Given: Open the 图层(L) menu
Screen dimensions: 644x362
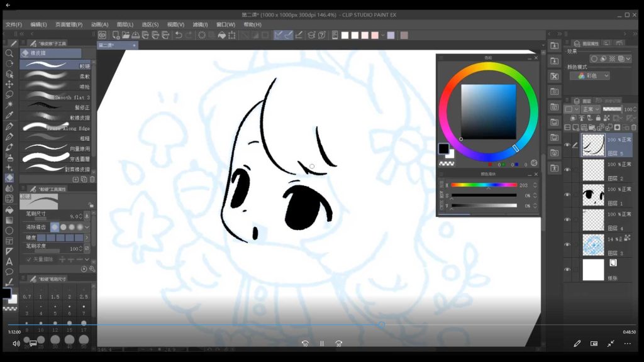Looking at the screenshot, I should [x=125, y=25].
